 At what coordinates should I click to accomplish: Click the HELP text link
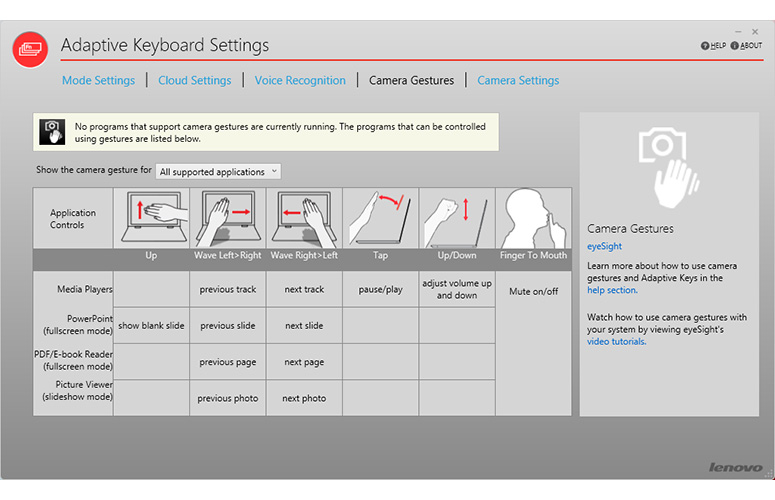click(718, 46)
